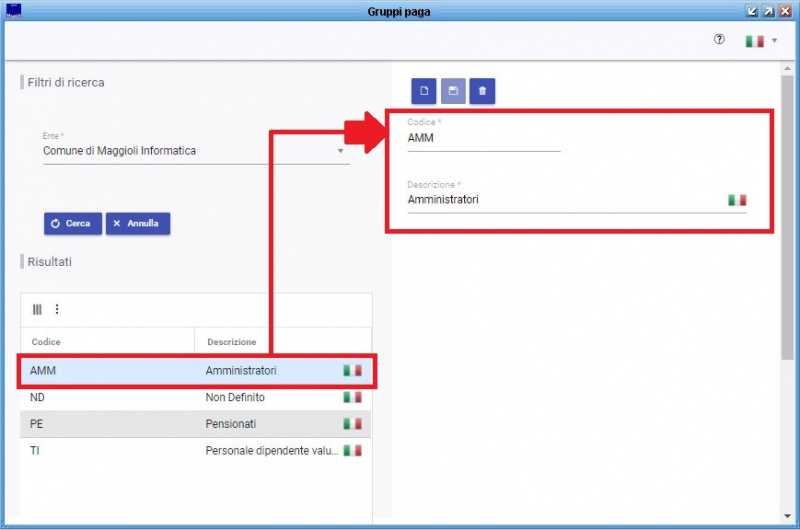
Task: Click the delete trash can icon
Action: pyautogui.click(x=482, y=91)
